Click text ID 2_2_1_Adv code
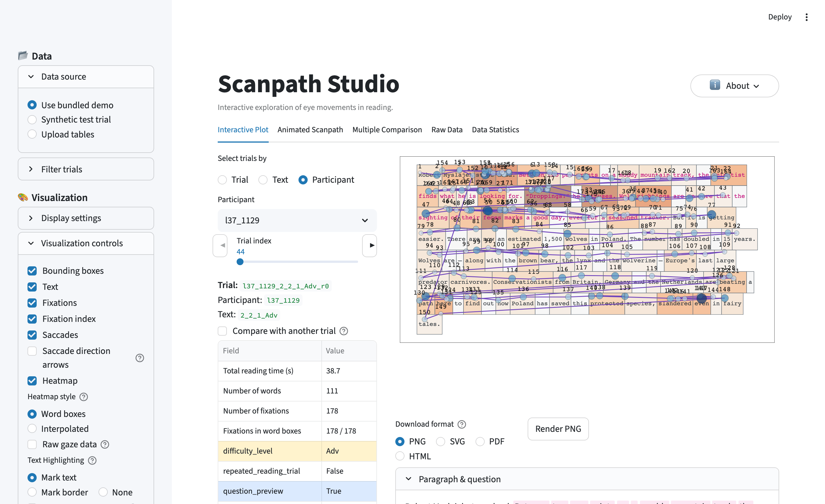This screenshot has width=825, height=504. tap(259, 315)
